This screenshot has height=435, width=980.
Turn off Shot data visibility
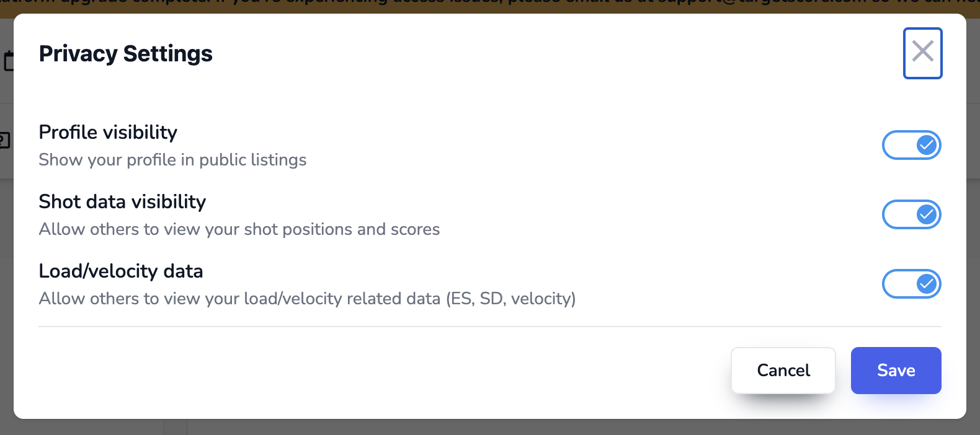912,214
